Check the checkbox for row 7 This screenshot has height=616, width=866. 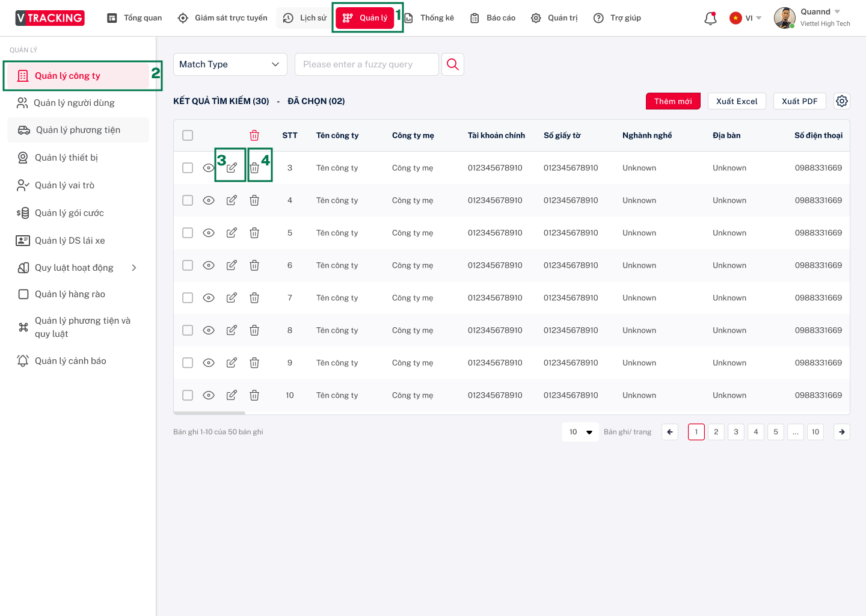tap(188, 298)
